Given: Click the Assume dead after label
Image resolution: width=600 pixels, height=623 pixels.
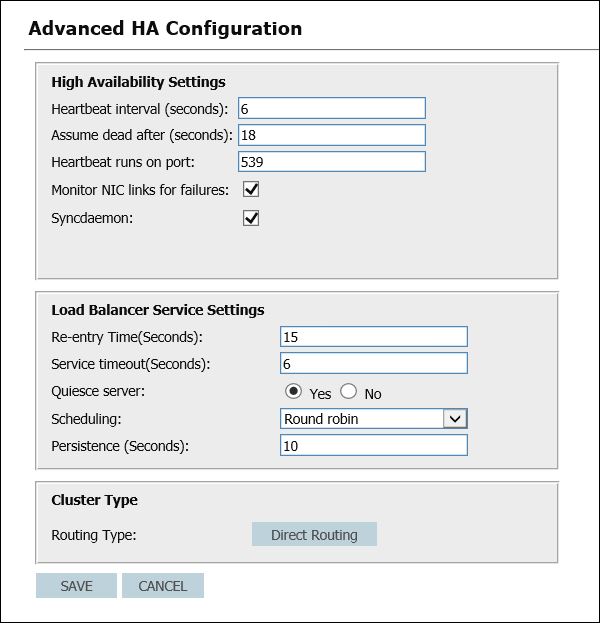Looking at the screenshot, I should click(x=142, y=135).
